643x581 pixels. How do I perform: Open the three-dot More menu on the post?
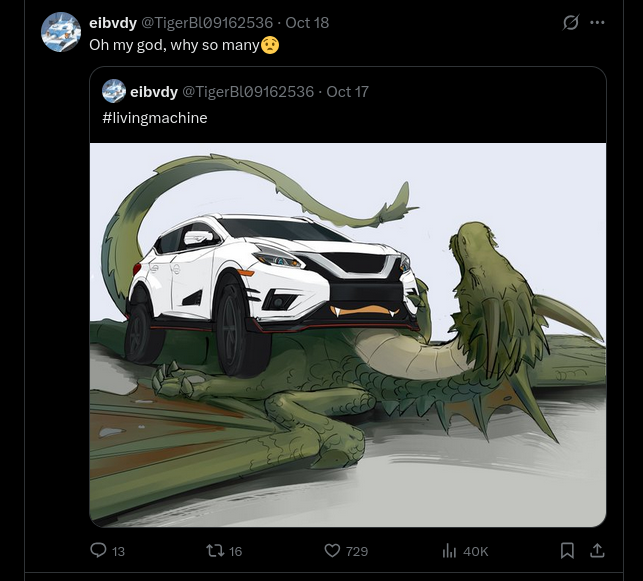point(597,22)
